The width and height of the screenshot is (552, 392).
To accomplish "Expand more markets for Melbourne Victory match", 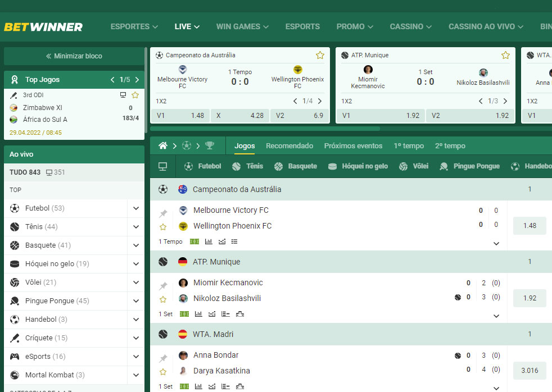I will tap(496, 243).
